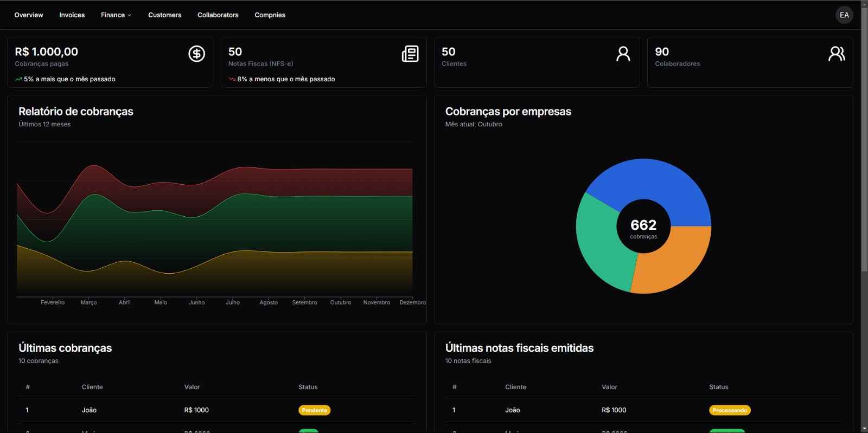Expand the Finance dropdown menu
Screen dimensions: 868x433
[x=116, y=15]
